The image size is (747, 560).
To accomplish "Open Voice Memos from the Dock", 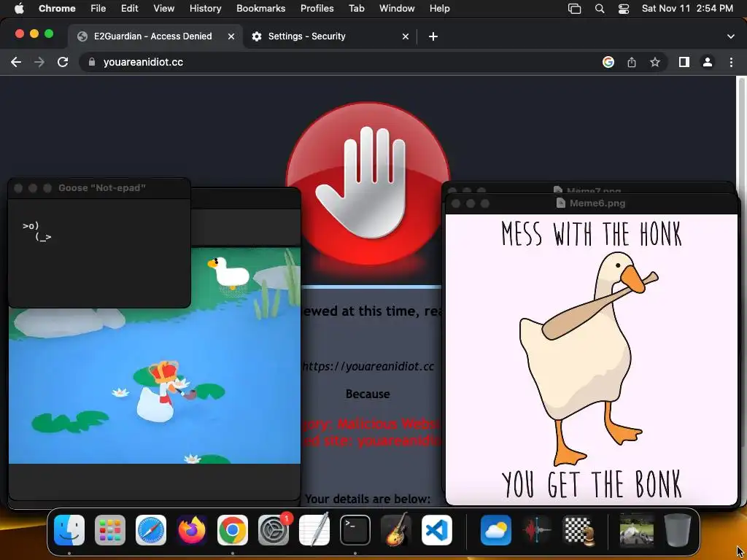I will click(536, 530).
